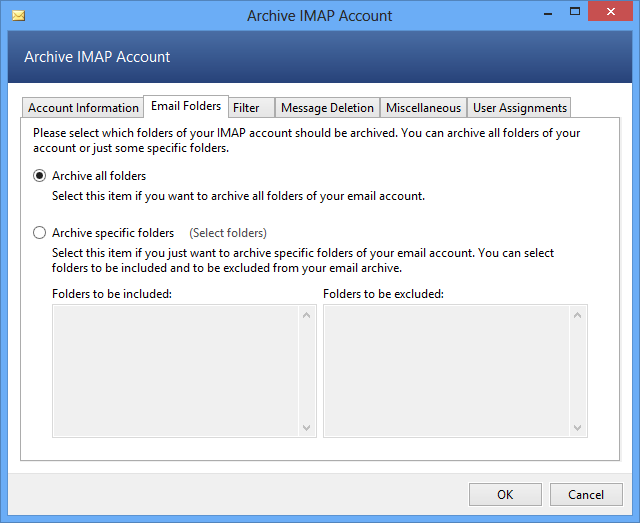Open the Account Information tab

pos(83,108)
